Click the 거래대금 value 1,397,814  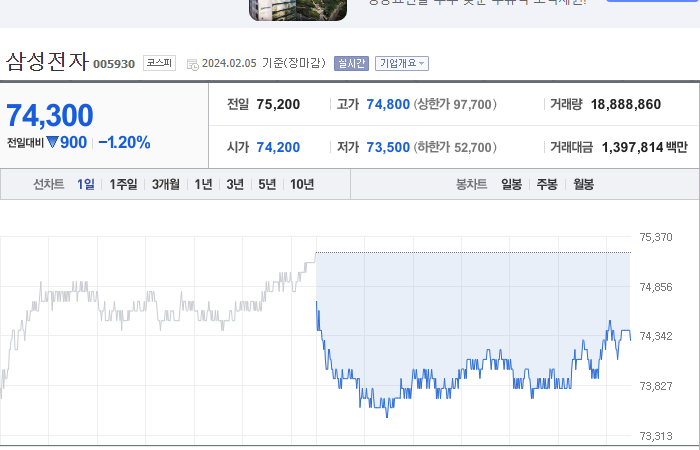tap(632, 147)
